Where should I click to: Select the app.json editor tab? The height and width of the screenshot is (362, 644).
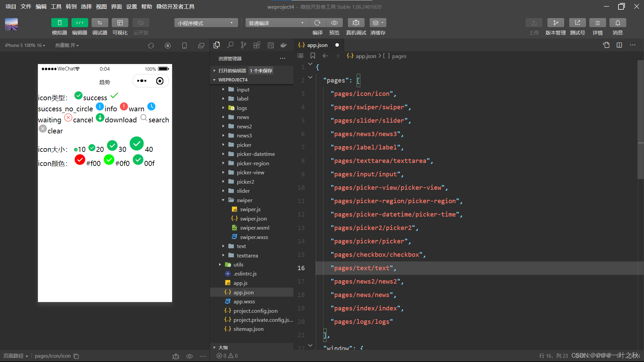[x=317, y=45]
